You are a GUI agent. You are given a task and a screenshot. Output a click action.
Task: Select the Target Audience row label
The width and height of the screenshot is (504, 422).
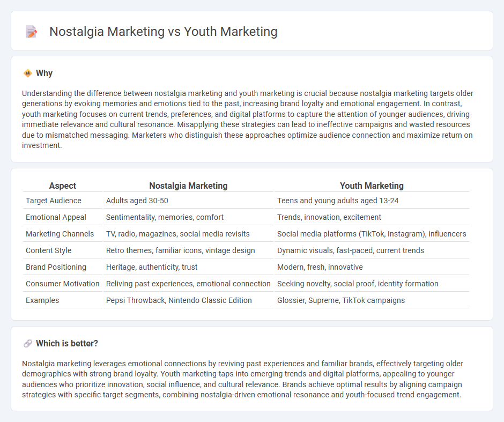(54, 201)
